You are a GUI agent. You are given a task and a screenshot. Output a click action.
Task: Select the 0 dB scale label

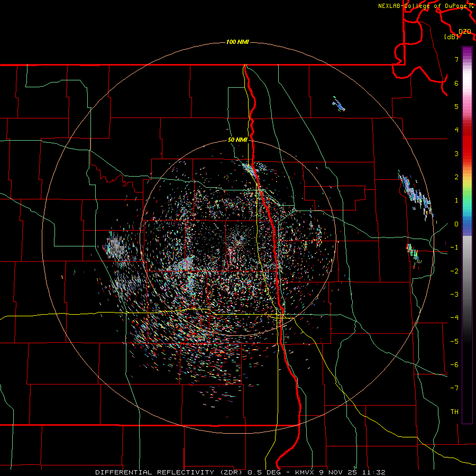pos(456,224)
